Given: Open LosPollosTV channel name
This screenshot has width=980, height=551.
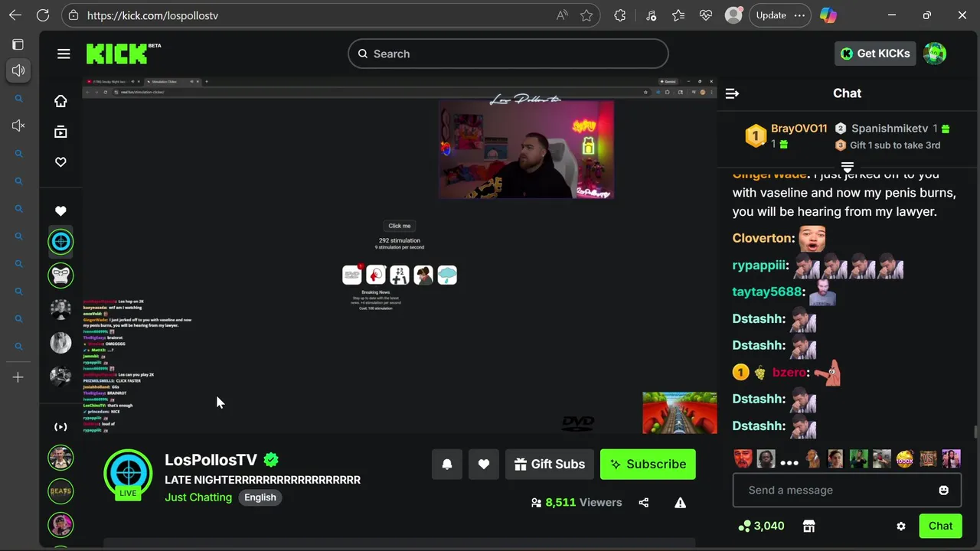Looking at the screenshot, I should pos(211,460).
